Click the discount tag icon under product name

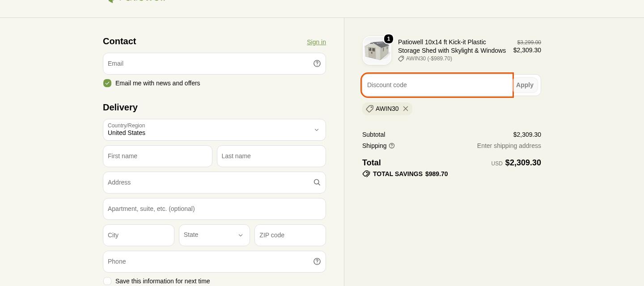click(401, 59)
